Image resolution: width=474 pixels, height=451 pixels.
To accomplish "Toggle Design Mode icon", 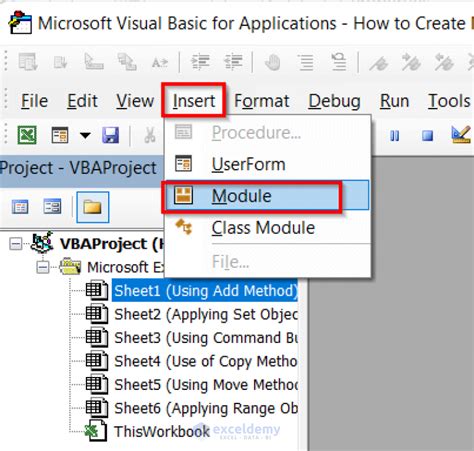I will tap(461, 135).
